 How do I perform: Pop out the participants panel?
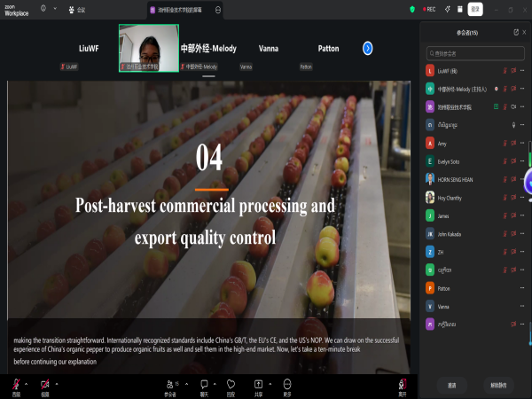(516, 32)
